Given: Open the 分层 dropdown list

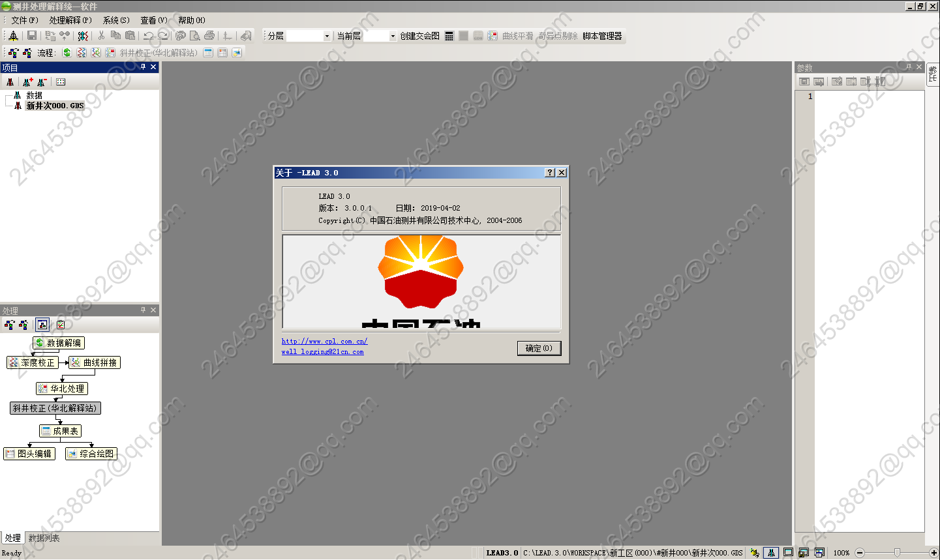Looking at the screenshot, I should click(327, 37).
